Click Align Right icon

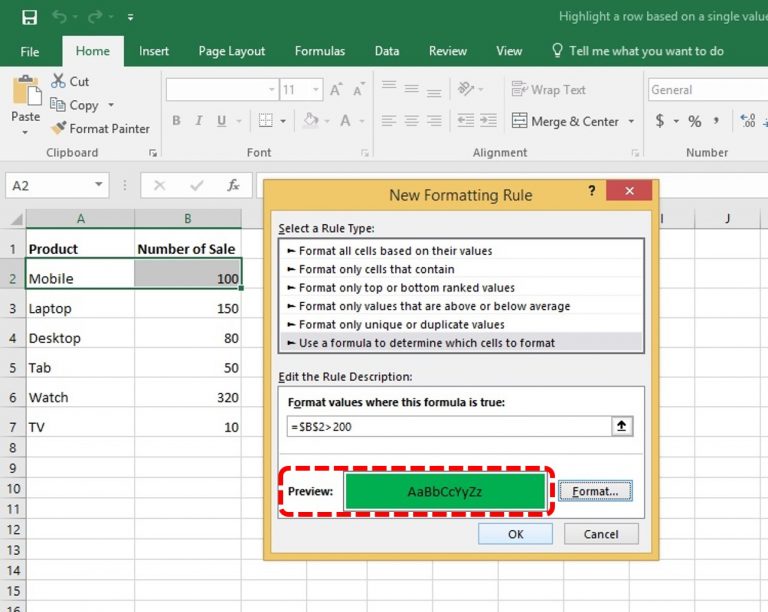434,120
